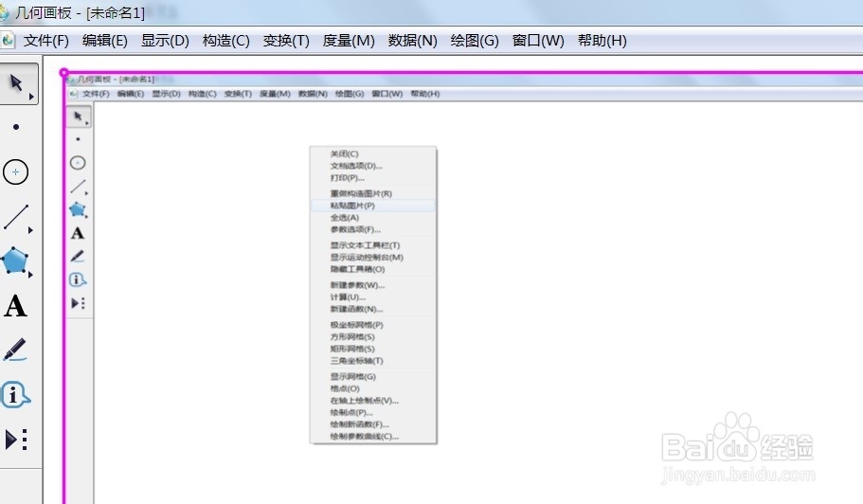Viewport: 863px width, 504px height.
Task: Open the 文件(F) menu in main menu bar
Action: pyautogui.click(x=46, y=41)
